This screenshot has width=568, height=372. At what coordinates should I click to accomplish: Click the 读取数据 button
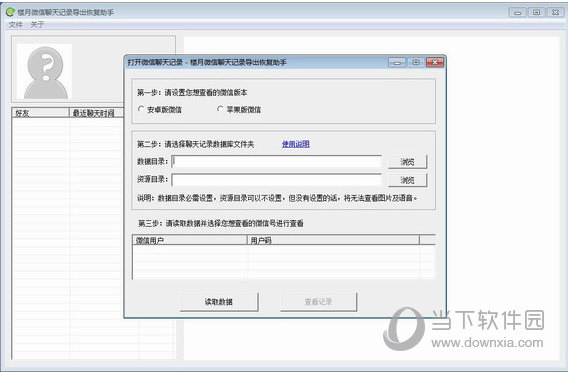(x=219, y=302)
